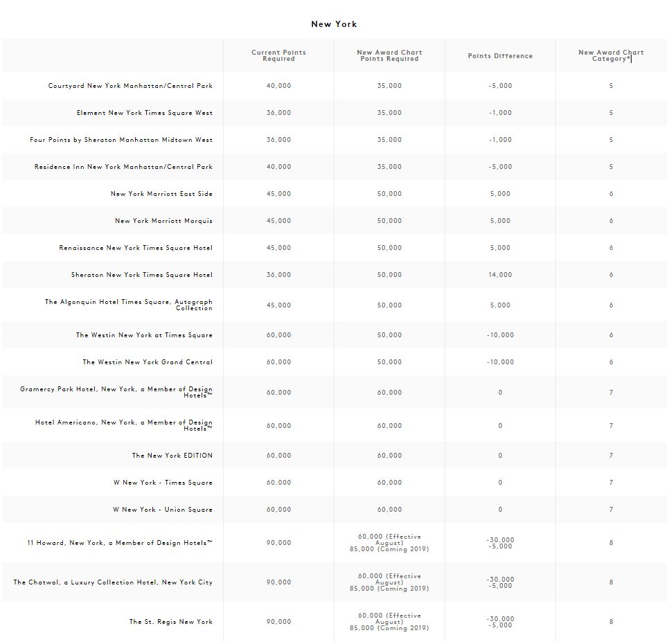671x644 pixels.
Task: Click New York Marriott Marquis hotel name
Action: pyautogui.click(x=163, y=221)
